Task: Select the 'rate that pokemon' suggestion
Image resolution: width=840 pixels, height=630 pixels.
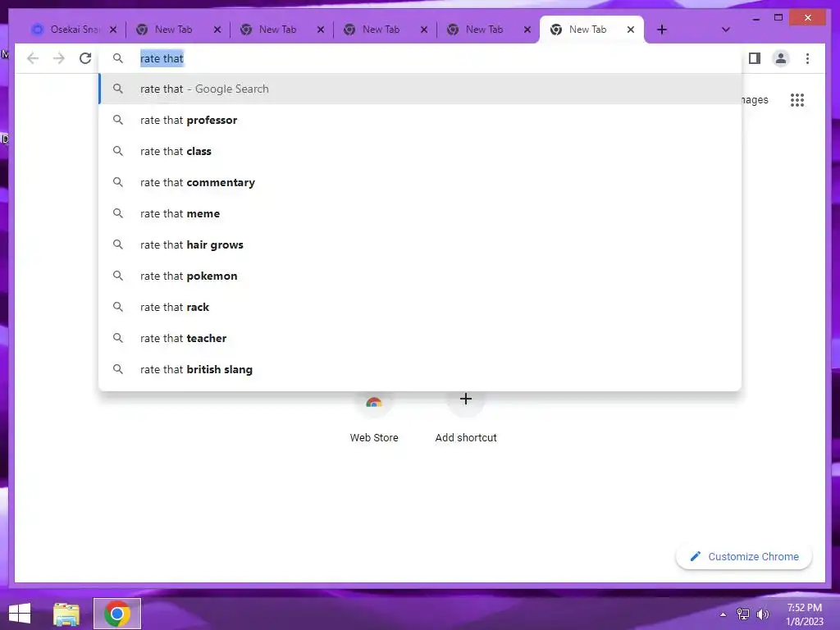Action: tap(421, 276)
